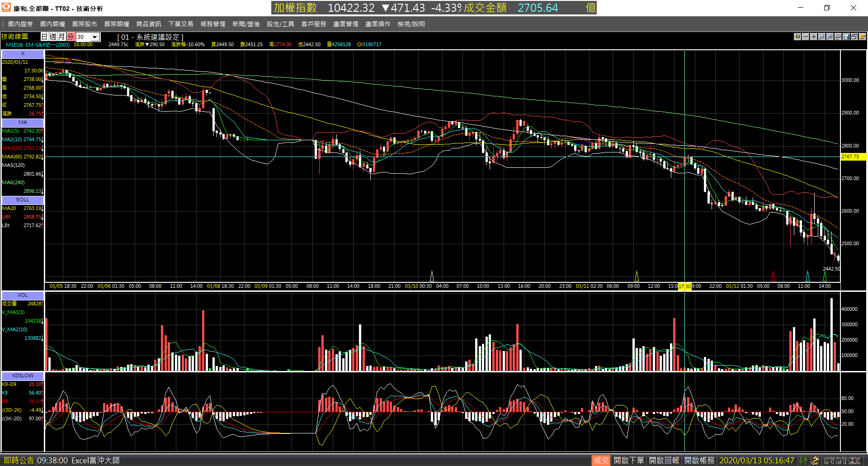Screen dimensions: 868x466
Task: Open the minute interval dropdown arrow
Action: (95, 37)
